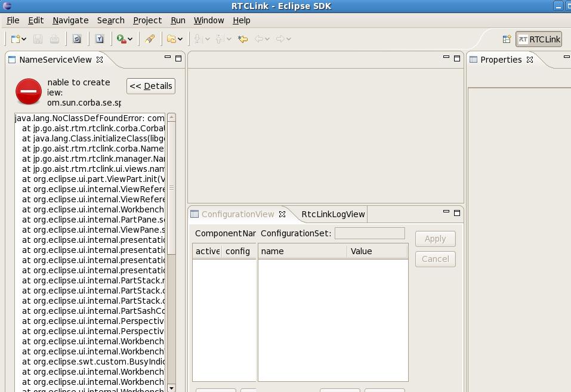
Task: Select the 'java.lang.Class.initializeClass' stack line
Action: (x=93, y=138)
